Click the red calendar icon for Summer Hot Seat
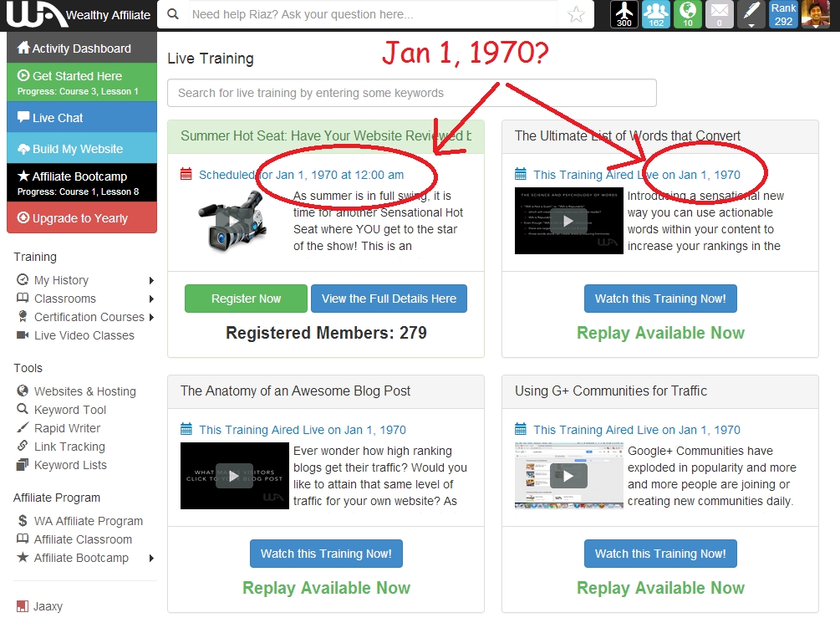840x623 pixels. 186,174
